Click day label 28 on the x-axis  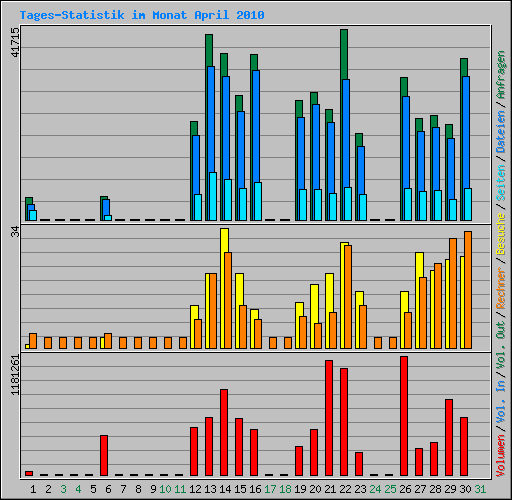pos(435,489)
